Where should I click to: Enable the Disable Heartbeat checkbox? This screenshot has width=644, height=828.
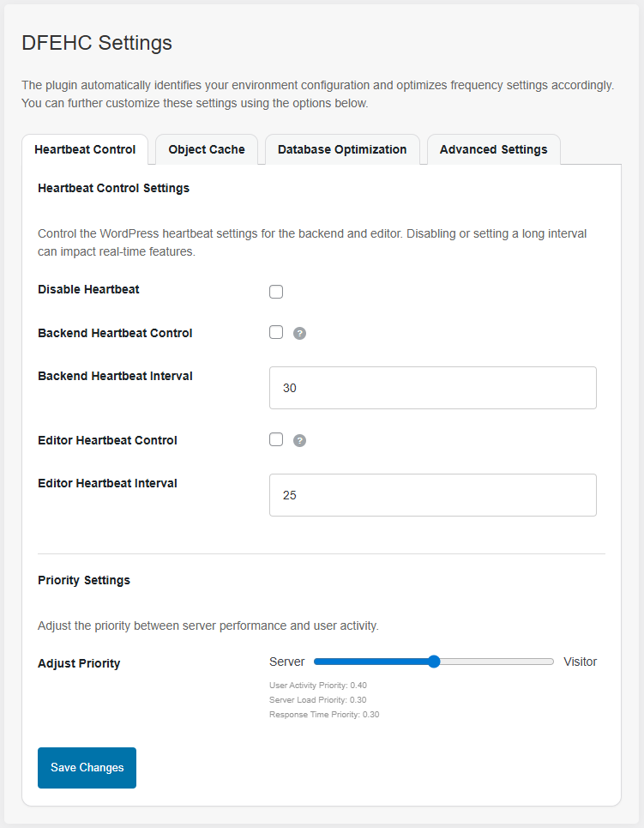click(x=275, y=292)
